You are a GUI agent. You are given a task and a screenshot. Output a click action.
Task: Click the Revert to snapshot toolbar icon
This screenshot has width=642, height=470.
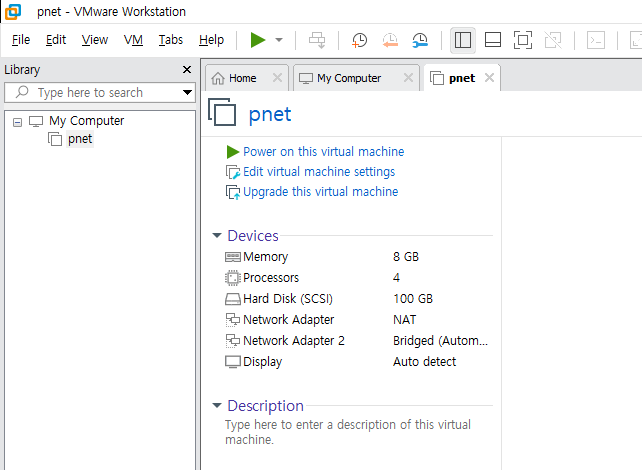pyautogui.click(x=390, y=40)
